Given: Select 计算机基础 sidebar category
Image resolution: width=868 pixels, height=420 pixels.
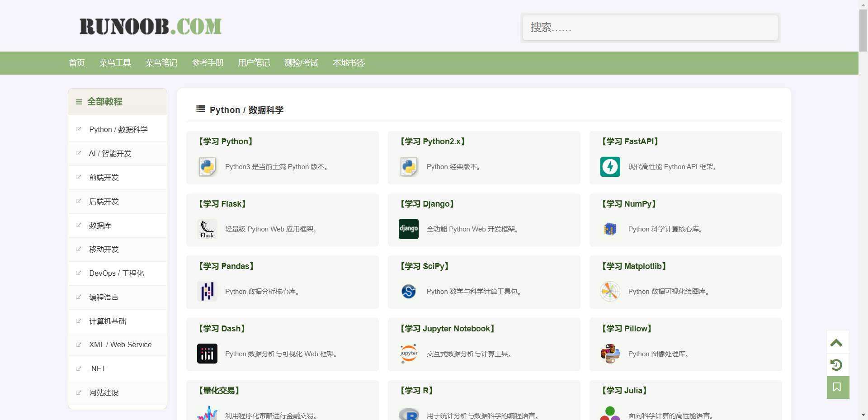Looking at the screenshot, I should click(108, 321).
